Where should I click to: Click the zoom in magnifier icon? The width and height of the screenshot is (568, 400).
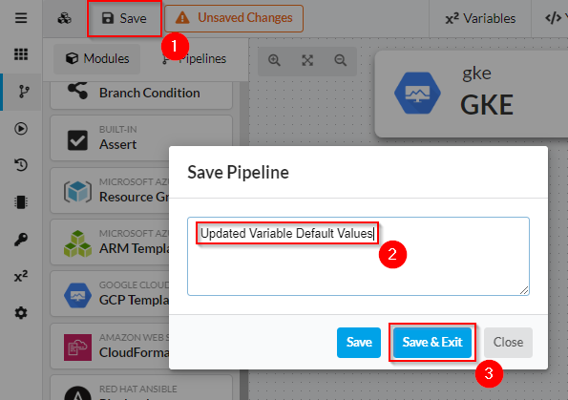pos(274,60)
